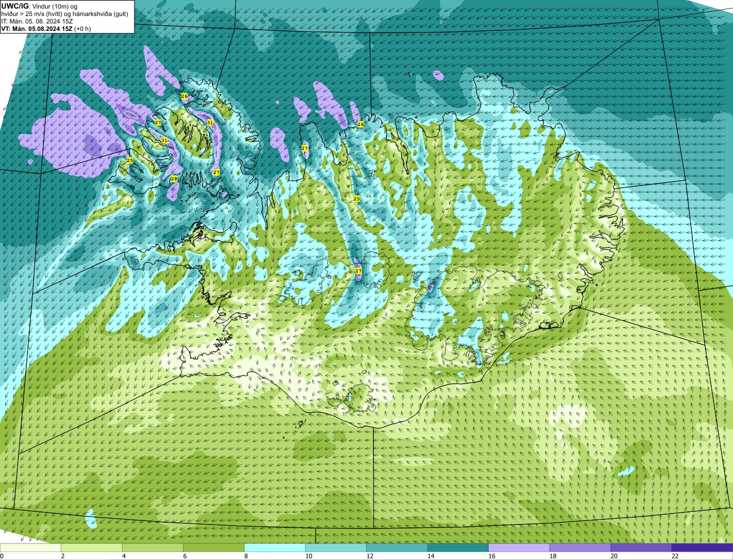Click the title line 'UWC/IG: Vindur (10m) og'
733x560 pixels.
click(39, 6)
